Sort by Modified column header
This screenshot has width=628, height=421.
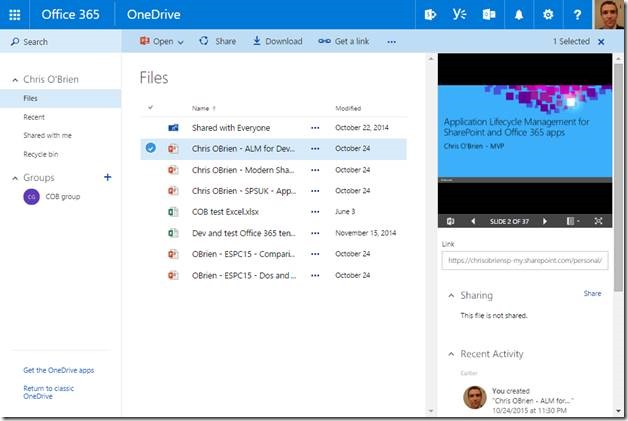[x=348, y=108]
